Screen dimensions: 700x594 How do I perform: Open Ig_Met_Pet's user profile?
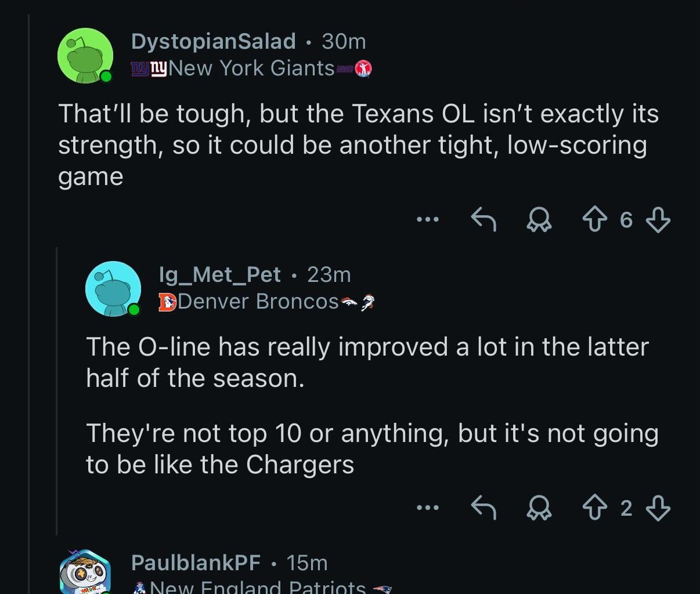(x=219, y=274)
